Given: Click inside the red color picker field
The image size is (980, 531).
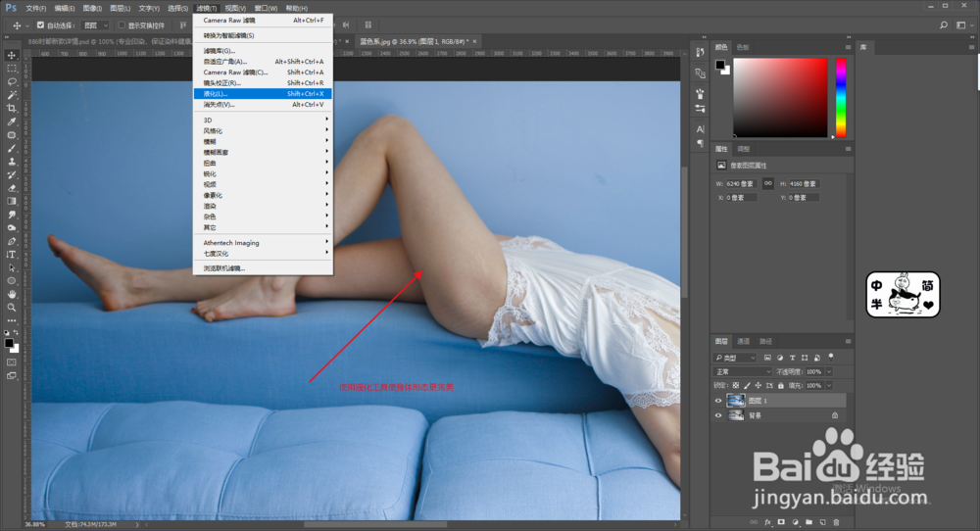Looking at the screenshot, I should [x=781, y=97].
